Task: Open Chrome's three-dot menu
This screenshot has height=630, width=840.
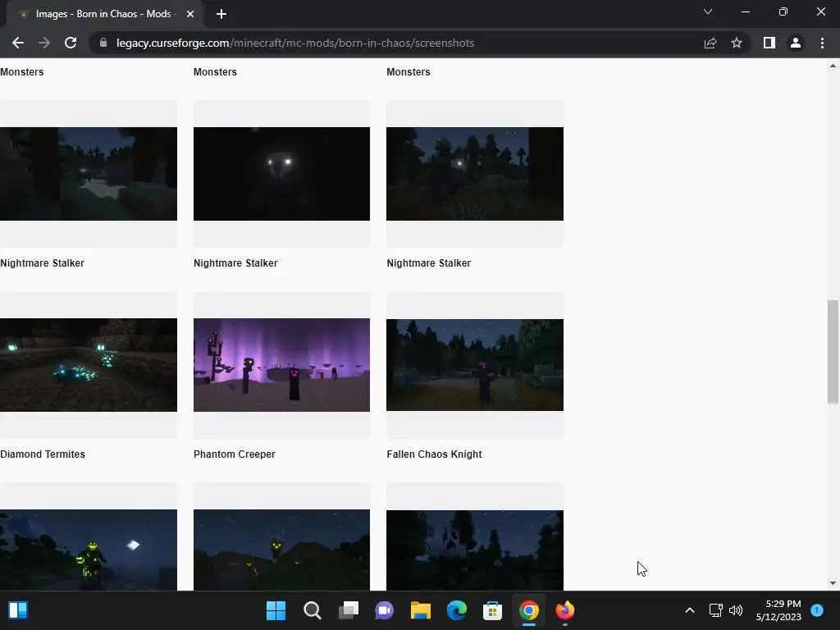Action: [822, 43]
